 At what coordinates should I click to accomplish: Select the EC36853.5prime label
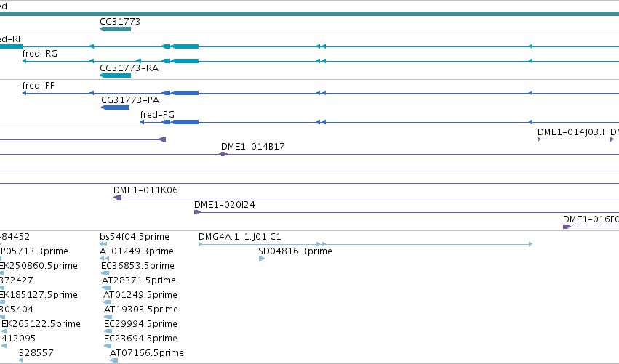tap(137, 265)
